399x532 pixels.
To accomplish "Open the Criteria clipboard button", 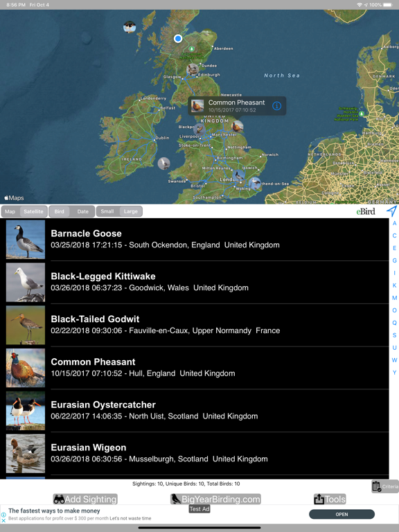I will (x=385, y=486).
